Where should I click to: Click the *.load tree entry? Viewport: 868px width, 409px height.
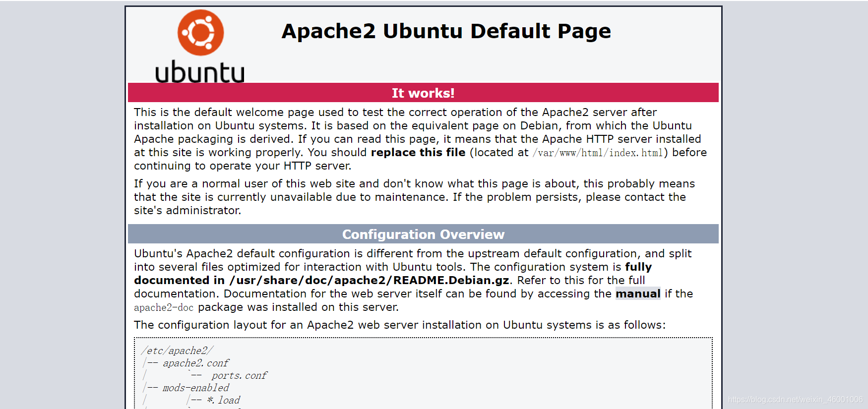(224, 400)
